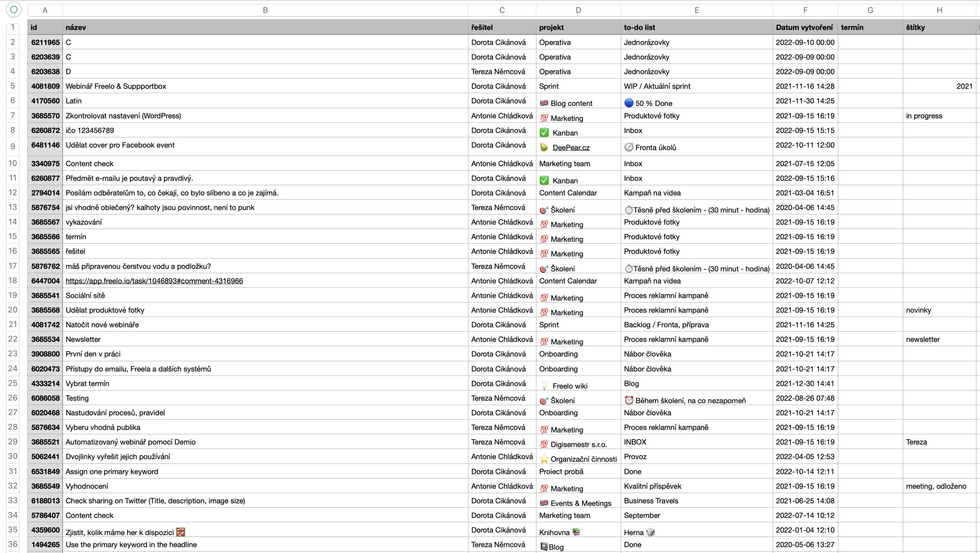The height and width of the screenshot is (553, 980).
Task: Click the compass icon beside Fronta úkolů
Action: tap(629, 147)
